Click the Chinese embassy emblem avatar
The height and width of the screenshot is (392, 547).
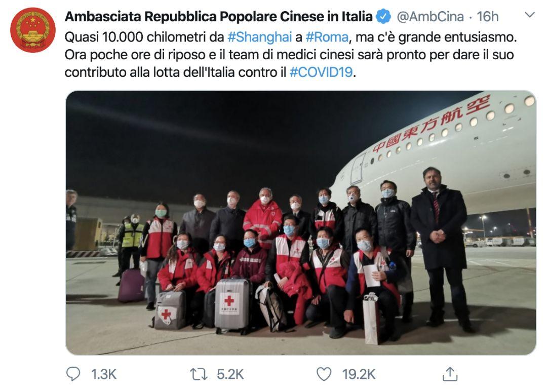pyautogui.click(x=33, y=30)
